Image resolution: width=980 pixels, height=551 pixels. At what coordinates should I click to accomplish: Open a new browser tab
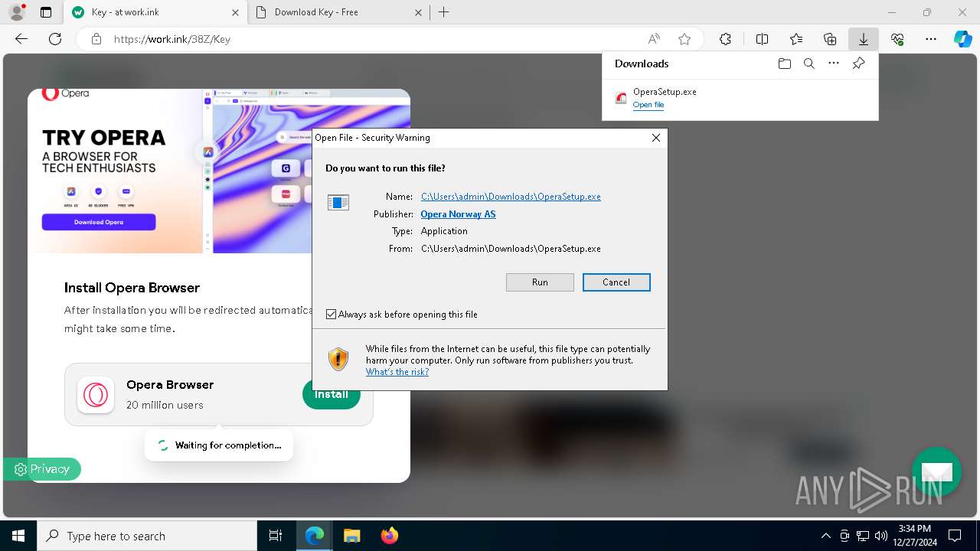[444, 12]
